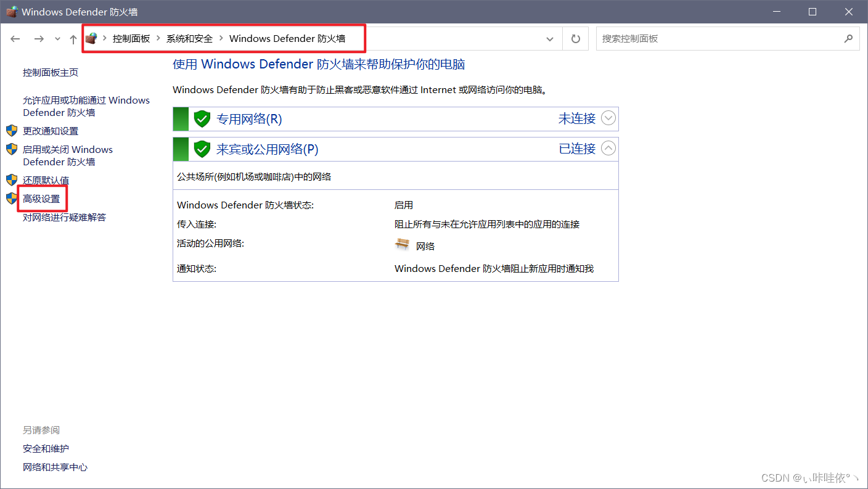This screenshot has width=868, height=489.
Task: Click the 网络 active network name
Action: pyautogui.click(x=425, y=246)
